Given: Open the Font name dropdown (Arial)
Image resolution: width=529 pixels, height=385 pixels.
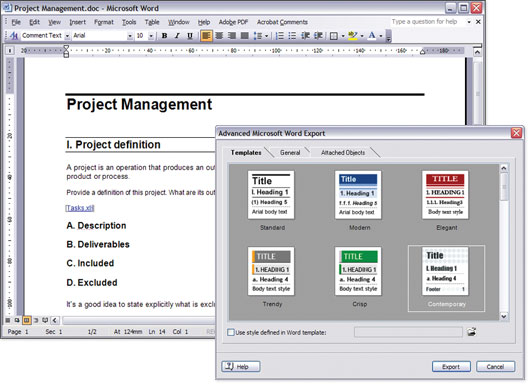Looking at the screenshot, I should (x=130, y=36).
